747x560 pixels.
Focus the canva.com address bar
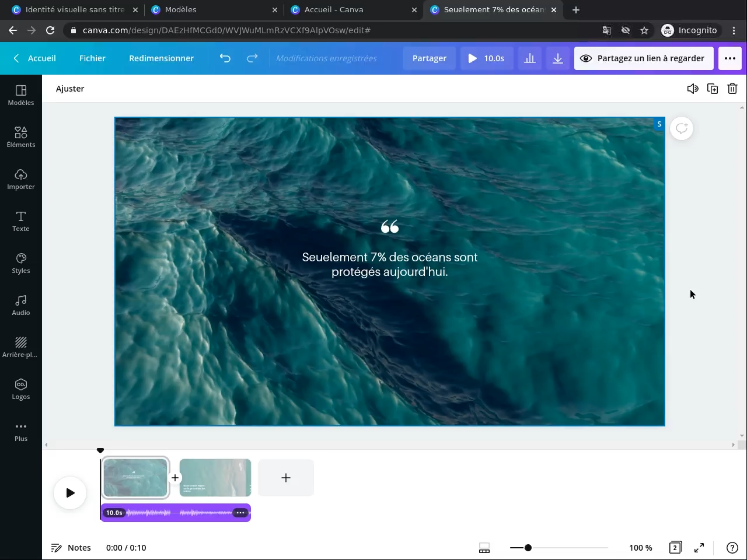point(333,30)
